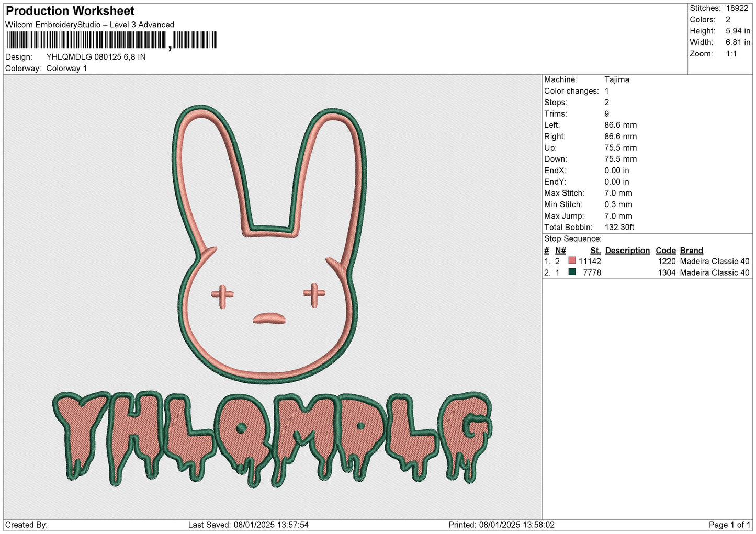Click the Total Bobbin value 132.30ft
756x534 pixels.
[x=619, y=227]
